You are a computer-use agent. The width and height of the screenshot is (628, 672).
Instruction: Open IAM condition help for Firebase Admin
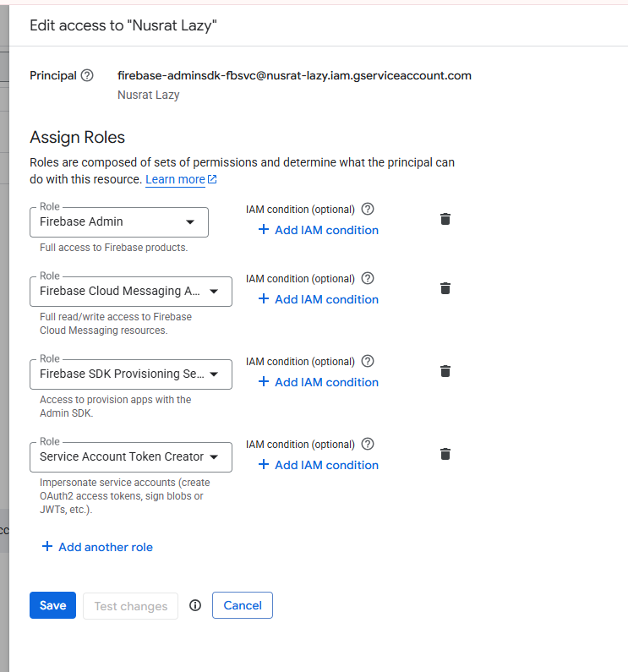pos(368,209)
